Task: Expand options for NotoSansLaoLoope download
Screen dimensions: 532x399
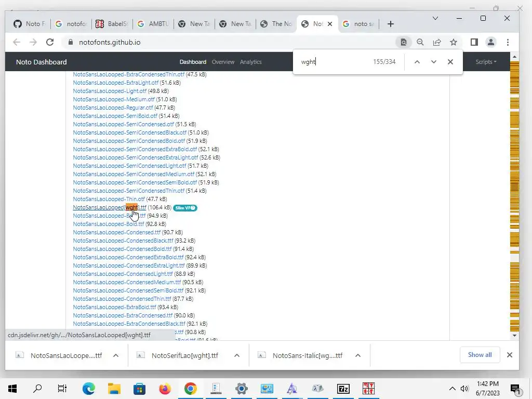Action: 116,355
